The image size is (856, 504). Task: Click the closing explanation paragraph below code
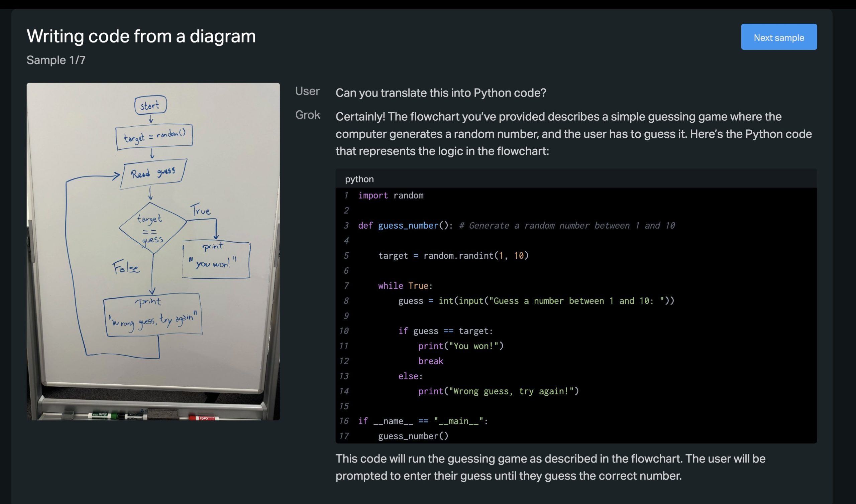550,467
